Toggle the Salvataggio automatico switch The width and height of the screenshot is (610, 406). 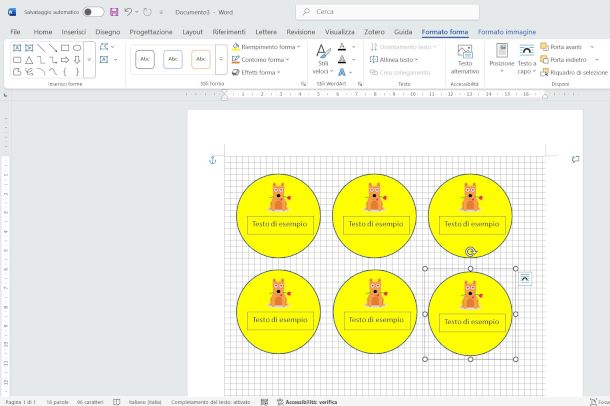[x=93, y=12]
